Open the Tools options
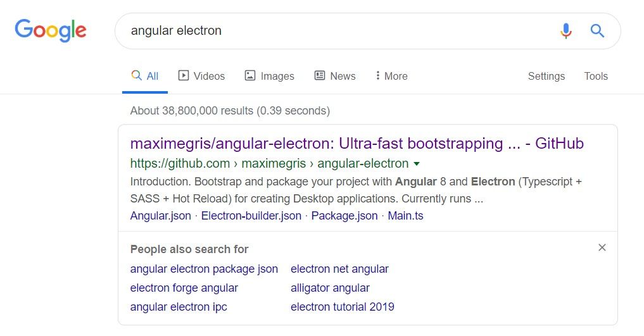644x336 pixels. click(x=596, y=76)
